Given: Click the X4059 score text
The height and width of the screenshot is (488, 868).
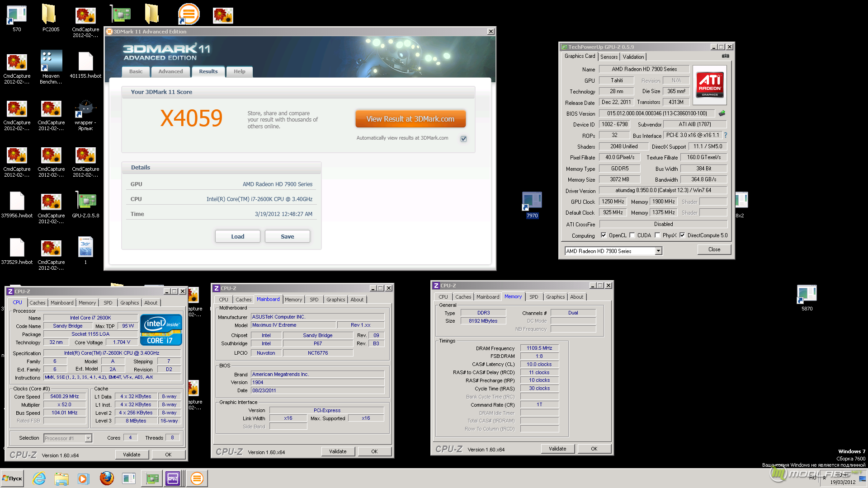Looking at the screenshot, I should pos(191,118).
